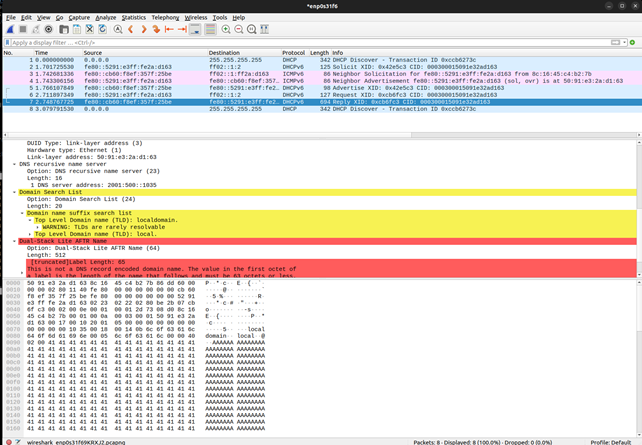Open display filter bookmark icon
This screenshot has height=445, width=642.
click(7, 43)
